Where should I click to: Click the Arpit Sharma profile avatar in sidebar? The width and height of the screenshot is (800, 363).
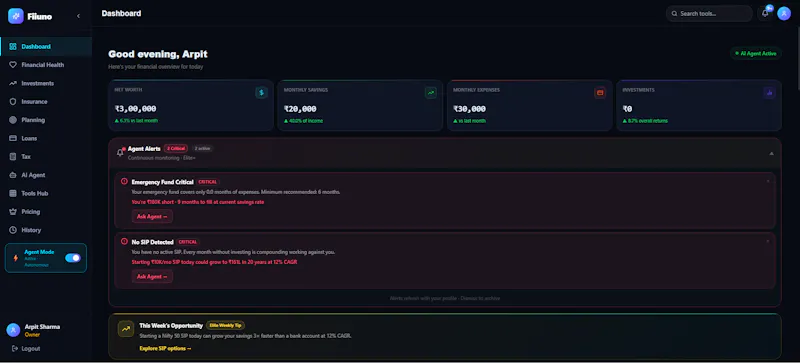tap(13, 330)
